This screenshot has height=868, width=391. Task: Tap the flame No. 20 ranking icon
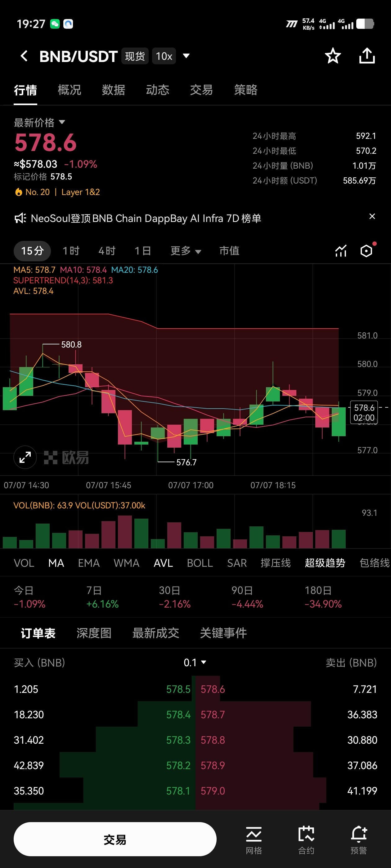click(18, 192)
